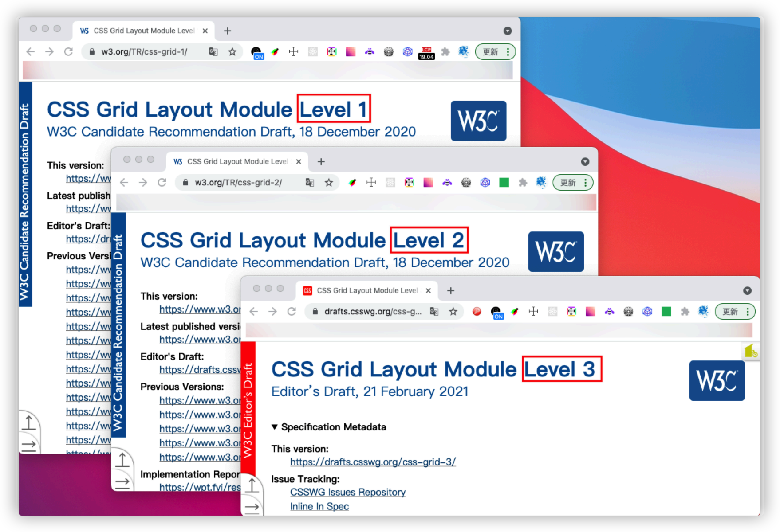Jump to top arrow in Level 1 window
This screenshot has height=532, width=780.
29,422
